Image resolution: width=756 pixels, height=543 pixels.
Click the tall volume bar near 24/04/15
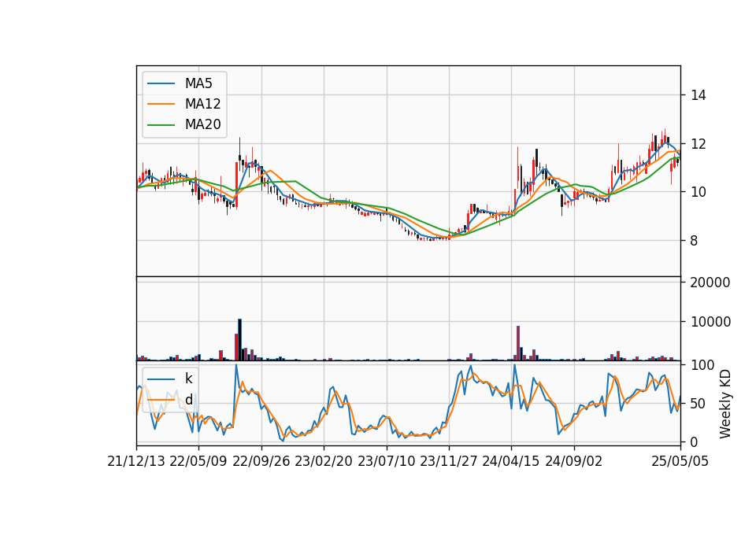point(518,343)
